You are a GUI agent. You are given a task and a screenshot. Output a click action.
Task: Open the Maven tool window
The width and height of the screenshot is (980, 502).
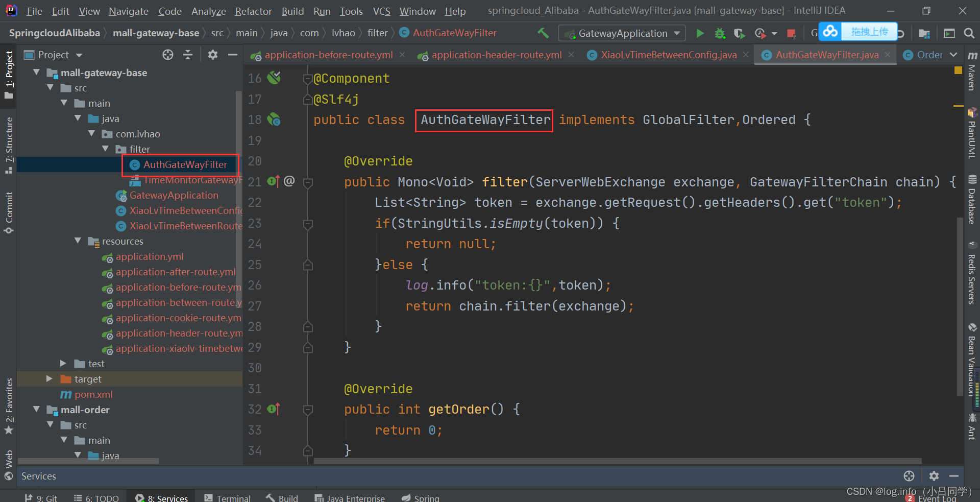coord(972,71)
